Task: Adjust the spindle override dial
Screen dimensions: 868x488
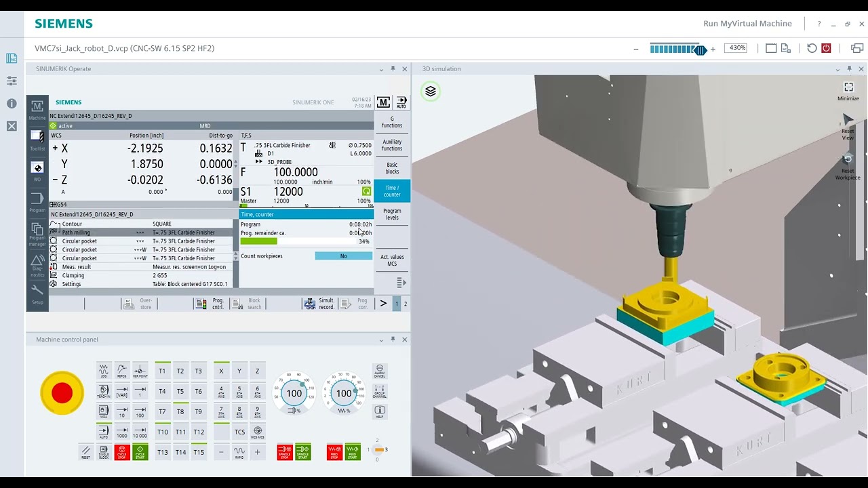Action: click(x=294, y=393)
